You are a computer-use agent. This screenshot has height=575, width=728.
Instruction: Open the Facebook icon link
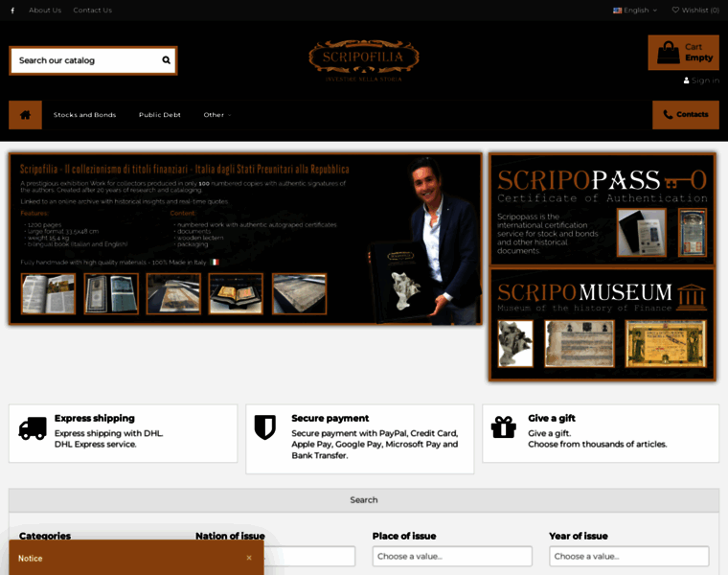[x=12, y=11]
